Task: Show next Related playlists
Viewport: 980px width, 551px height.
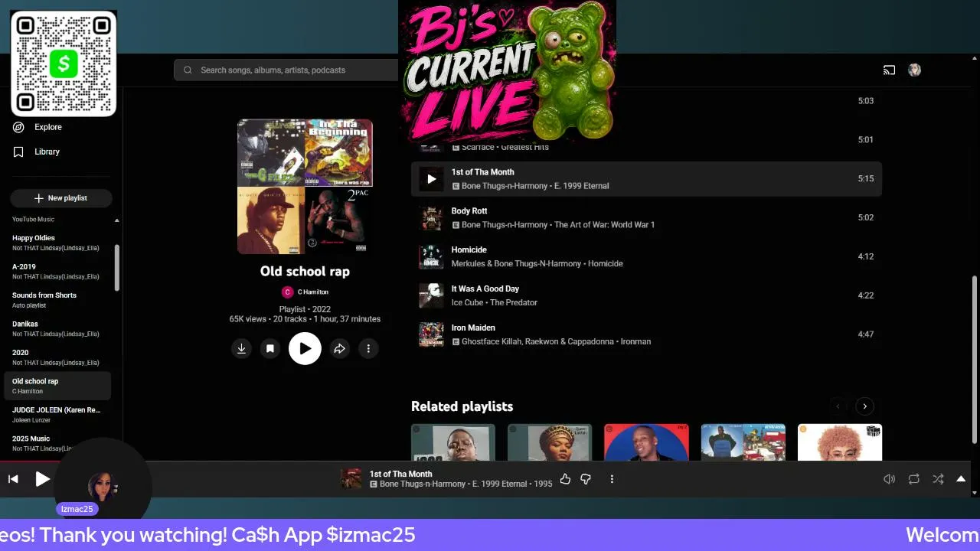Action: click(x=865, y=406)
